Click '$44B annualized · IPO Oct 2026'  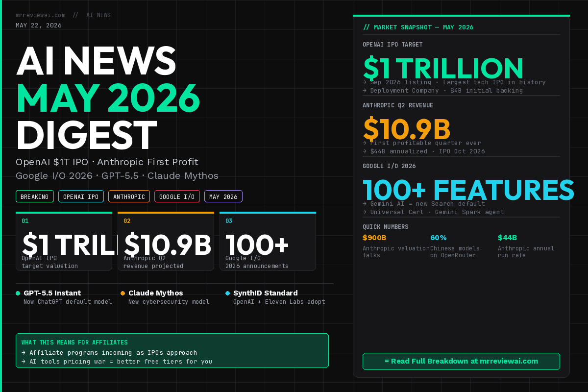(x=424, y=151)
